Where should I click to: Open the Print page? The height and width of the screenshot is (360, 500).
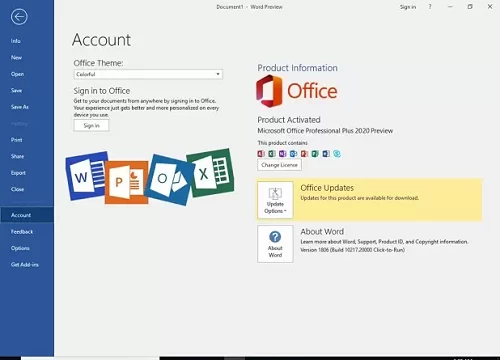(x=17, y=140)
